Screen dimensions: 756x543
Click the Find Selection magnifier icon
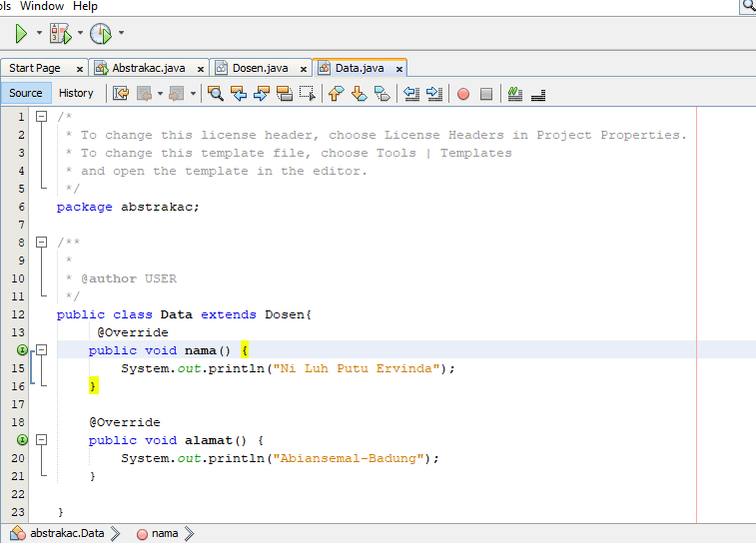coord(215,94)
